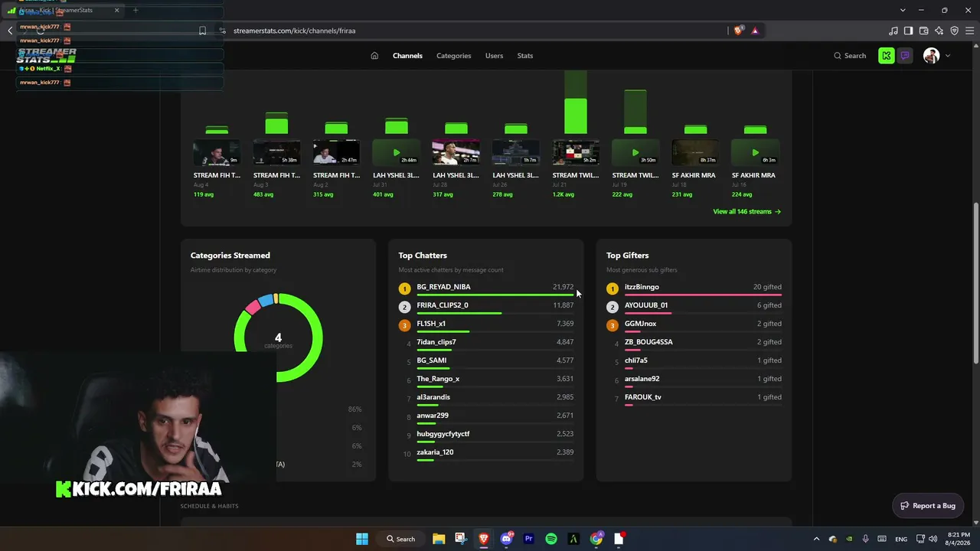Screen dimensions: 980x551
Task: Open the ENG language switcher
Action: coord(901,539)
